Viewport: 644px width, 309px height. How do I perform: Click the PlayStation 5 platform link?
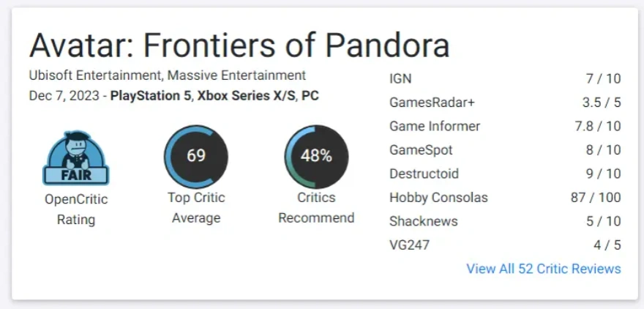151,96
